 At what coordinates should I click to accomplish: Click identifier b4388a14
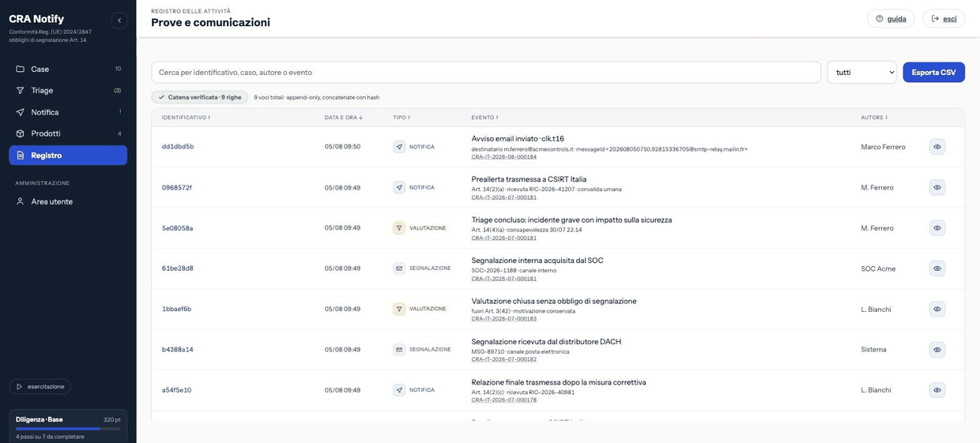point(178,350)
